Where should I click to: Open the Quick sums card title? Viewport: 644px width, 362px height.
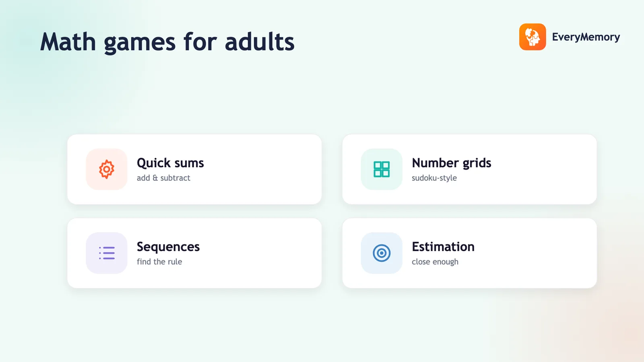point(170,163)
